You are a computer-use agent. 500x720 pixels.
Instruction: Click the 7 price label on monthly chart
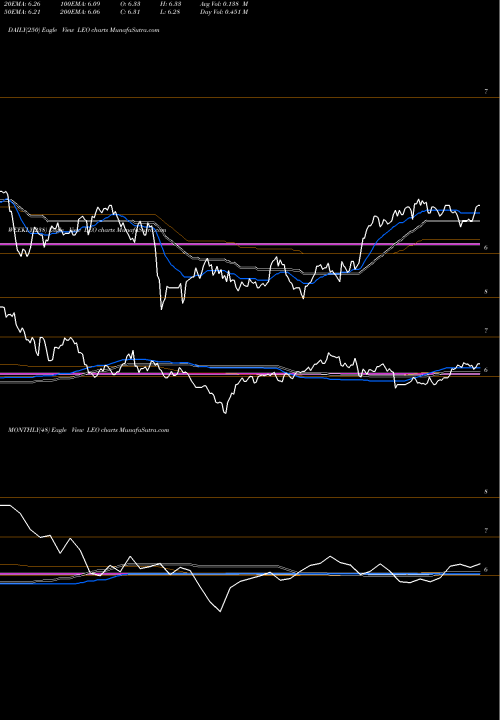(486, 531)
